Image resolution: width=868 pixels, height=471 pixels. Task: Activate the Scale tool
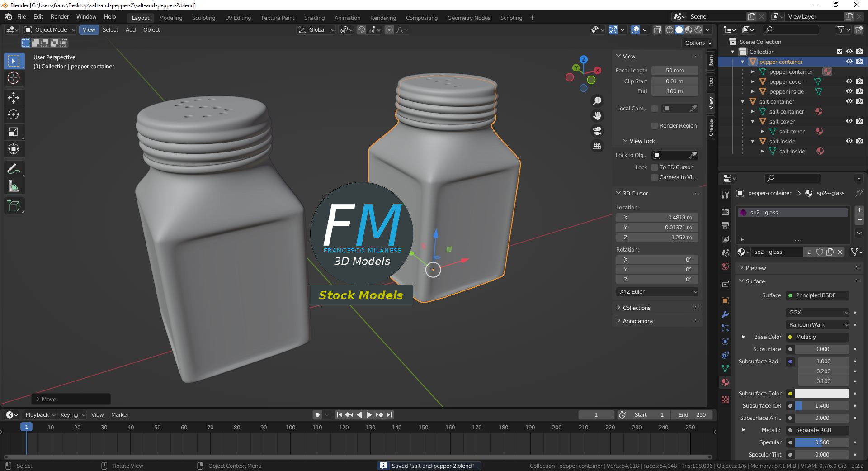tap(14, 132)
